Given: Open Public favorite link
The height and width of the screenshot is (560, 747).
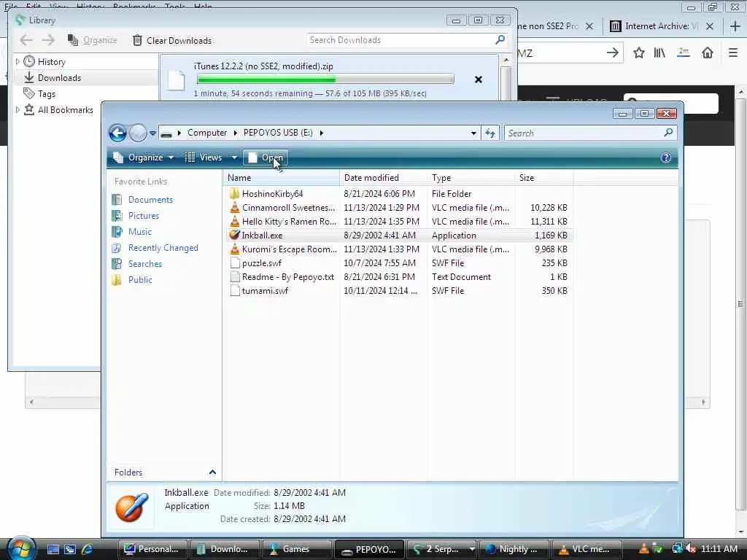Looking at the screenshot, I should point(140,280).
